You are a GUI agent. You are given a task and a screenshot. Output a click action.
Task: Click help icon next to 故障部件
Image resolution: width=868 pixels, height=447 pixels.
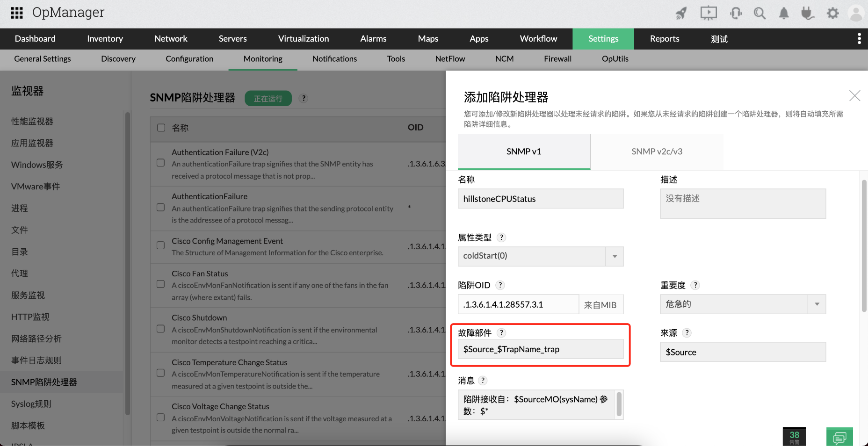(x=501, y=333)
